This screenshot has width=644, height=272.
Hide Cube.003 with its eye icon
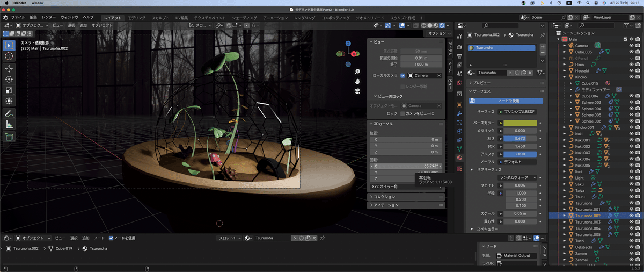pyautogui.click(x=631, y=52)
